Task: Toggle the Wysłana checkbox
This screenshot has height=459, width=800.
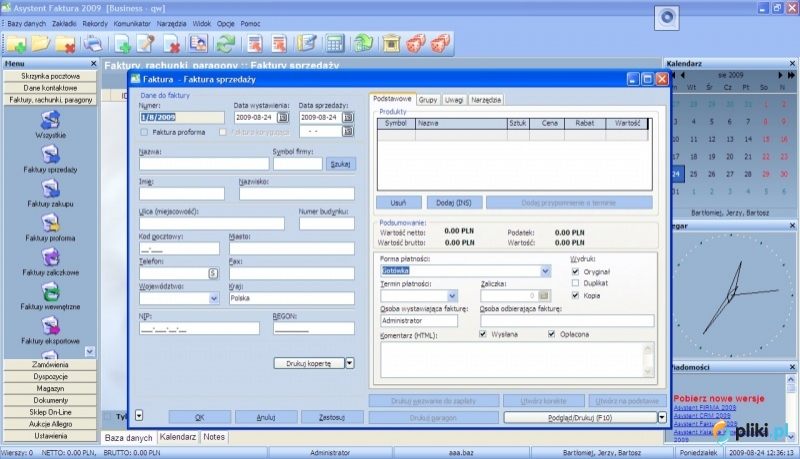Action: [x=483, y=334]
